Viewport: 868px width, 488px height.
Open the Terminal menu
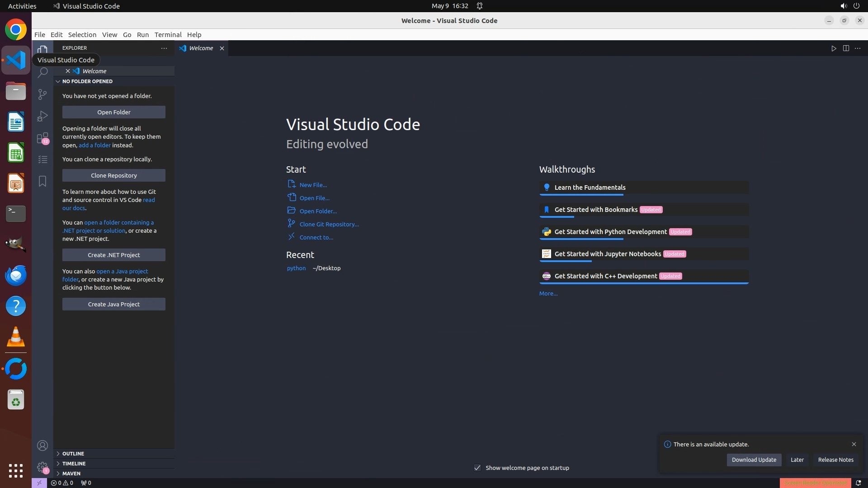(x=168, y=35)
